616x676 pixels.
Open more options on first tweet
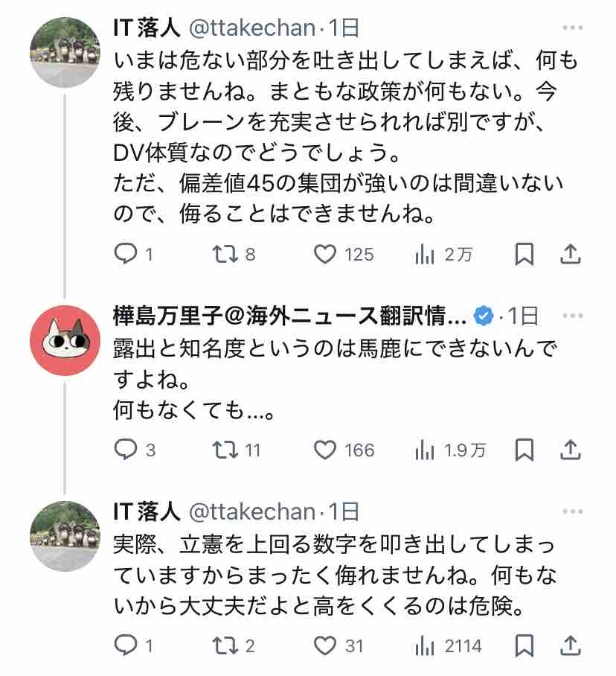[x=573, y=28]
